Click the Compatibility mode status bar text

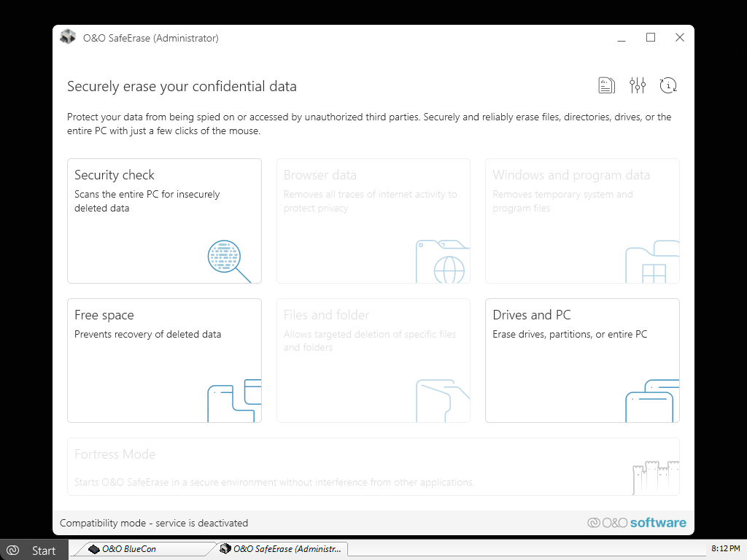154,523
